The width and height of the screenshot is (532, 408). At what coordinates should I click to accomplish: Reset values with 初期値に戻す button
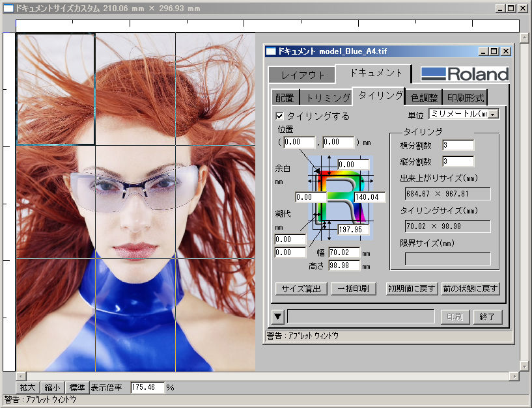412,288
